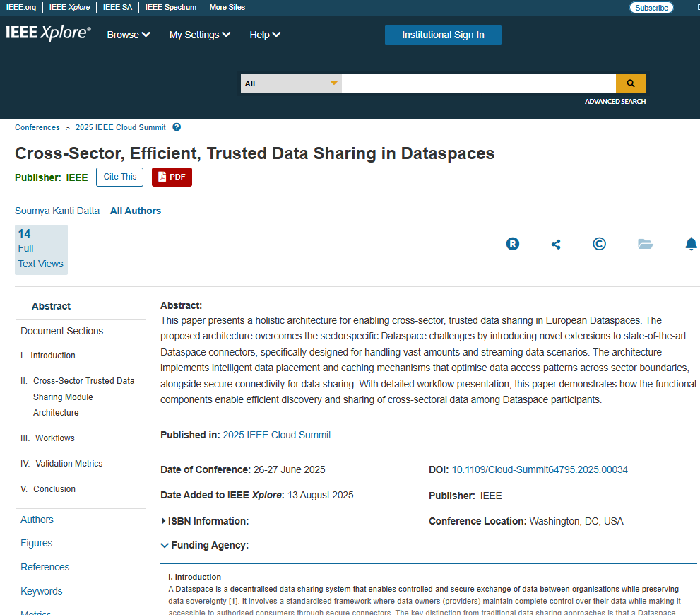Open author Soumya Kanti Datta link
This screenshot has height=615, width=700.
point(57,211)
